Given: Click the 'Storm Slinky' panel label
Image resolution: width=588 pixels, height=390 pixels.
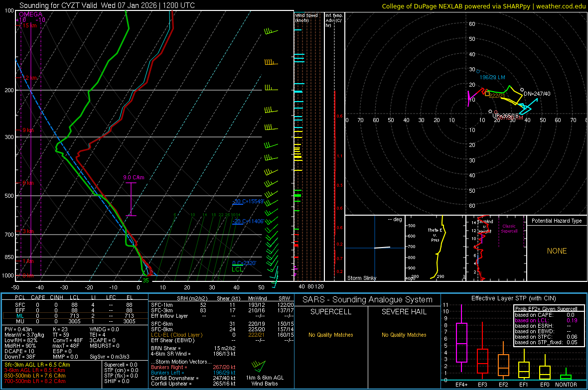Looking at the screenshot, I should coord(361,278).
